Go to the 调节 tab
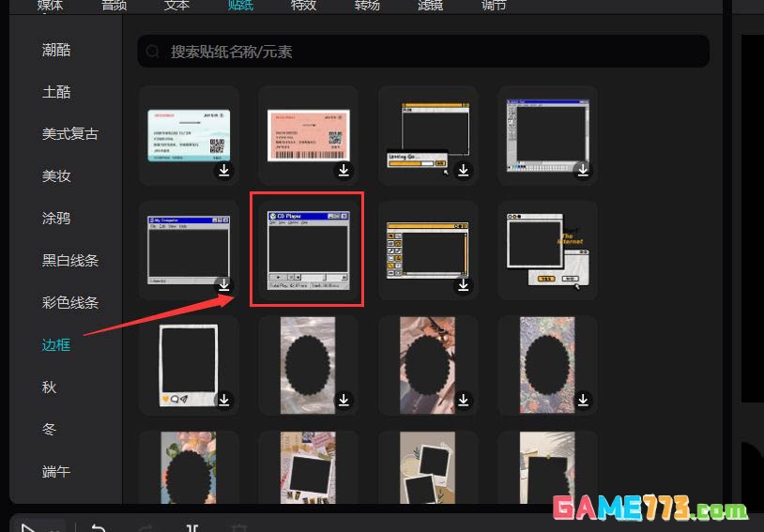This screenshot has width=764, height=532. [494, 6]
